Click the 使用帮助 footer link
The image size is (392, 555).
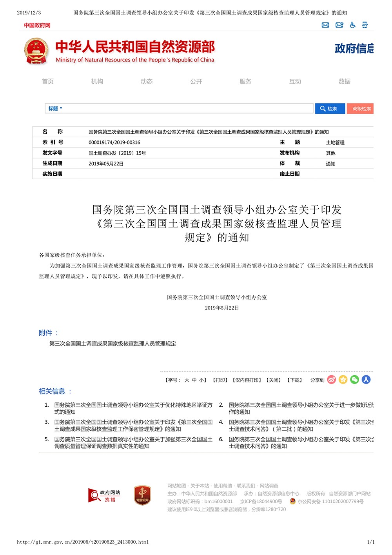pos(223,486)
